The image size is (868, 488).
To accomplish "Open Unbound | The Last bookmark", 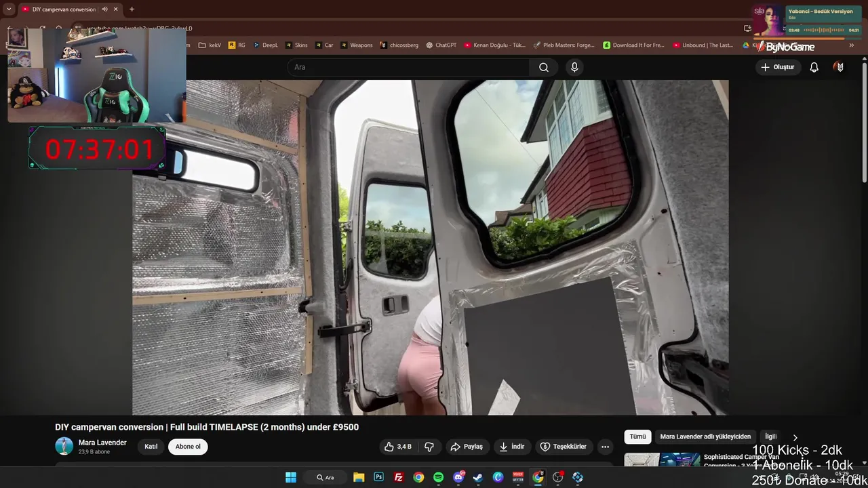I will tap(703, 45).
